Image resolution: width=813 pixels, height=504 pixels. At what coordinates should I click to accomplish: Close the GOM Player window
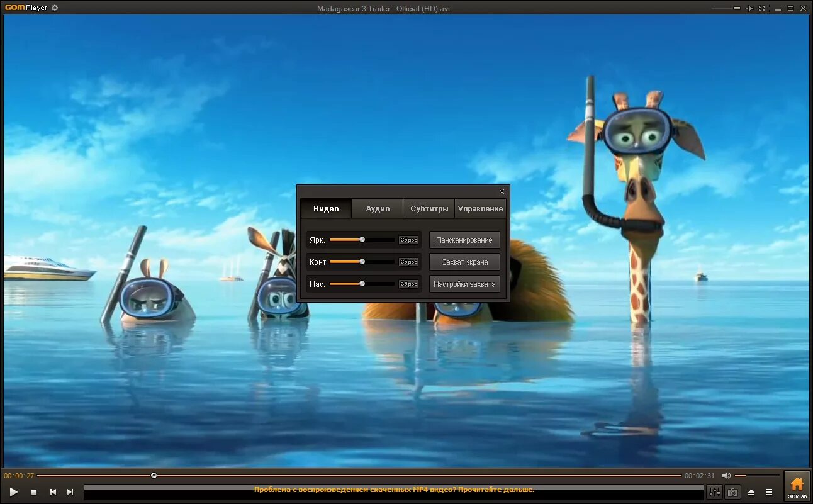(802, 8)
